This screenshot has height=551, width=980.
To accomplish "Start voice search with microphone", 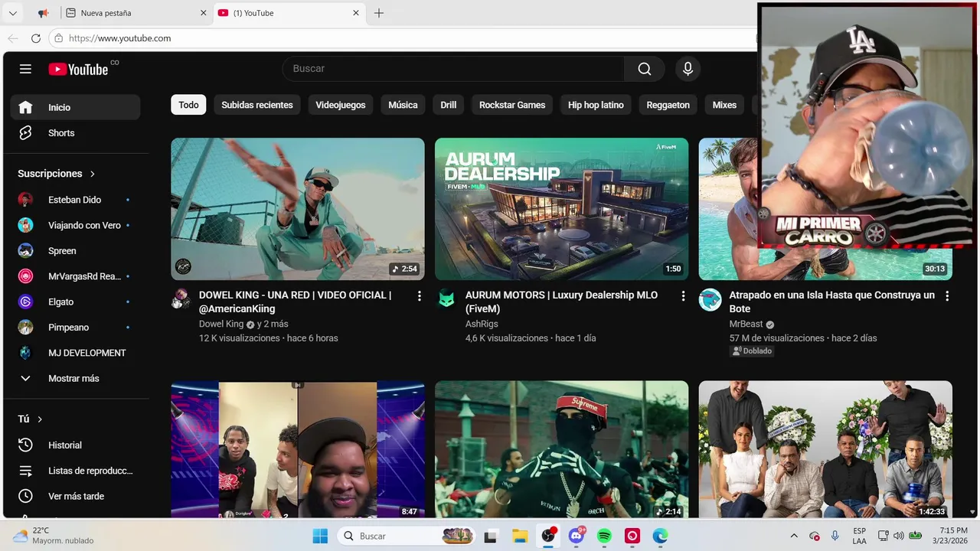I will [x=688, y=69].
